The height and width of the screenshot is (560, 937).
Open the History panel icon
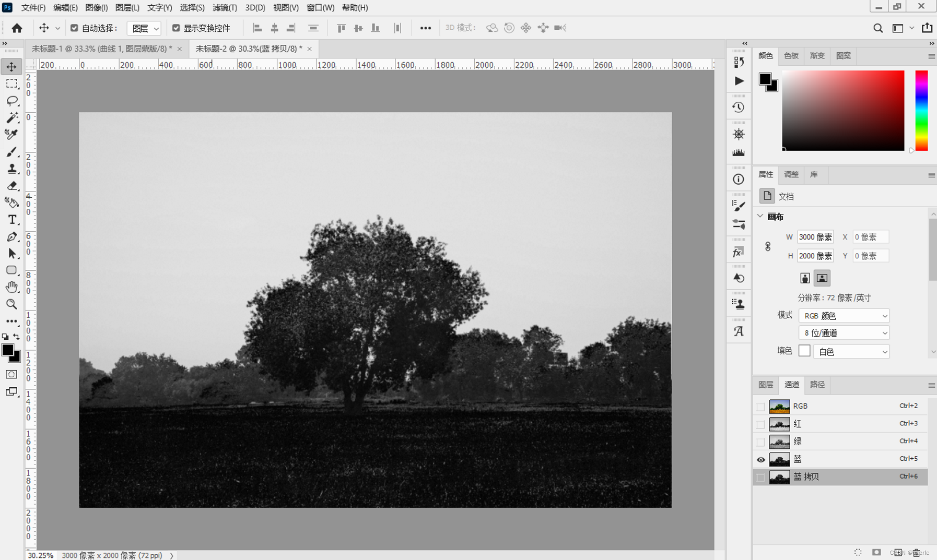739,108
